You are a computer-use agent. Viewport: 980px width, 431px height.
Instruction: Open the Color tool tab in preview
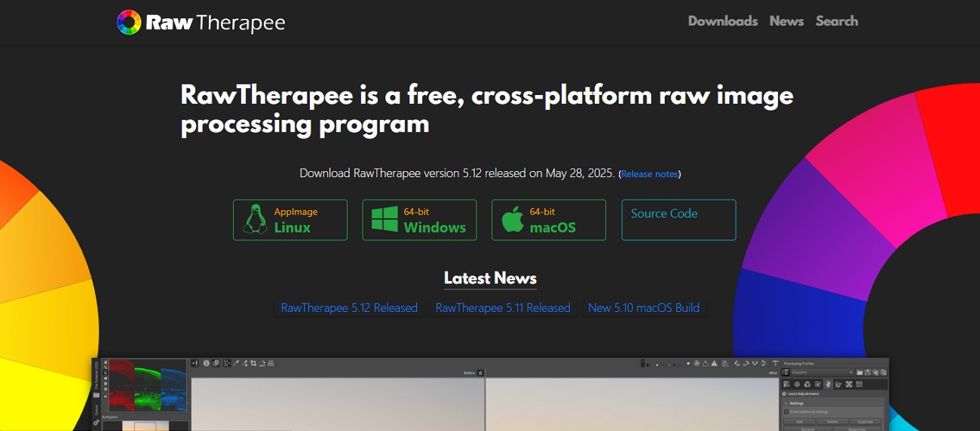807,384
